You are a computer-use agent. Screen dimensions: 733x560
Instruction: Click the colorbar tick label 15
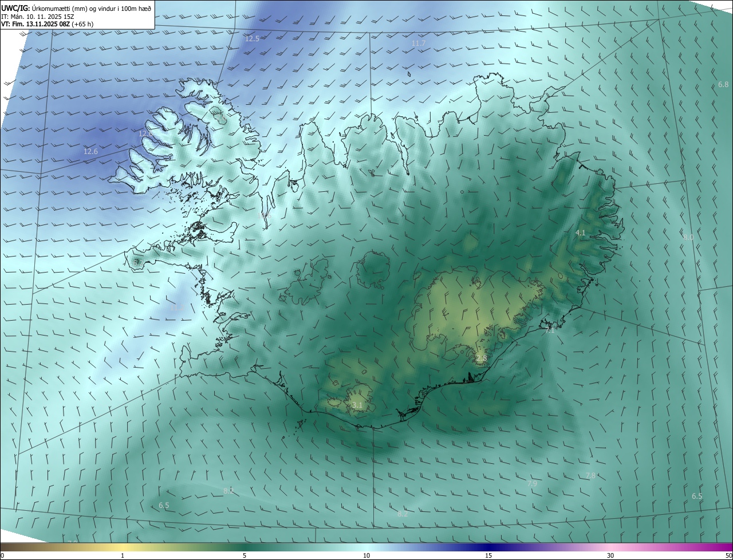(488, 556)
